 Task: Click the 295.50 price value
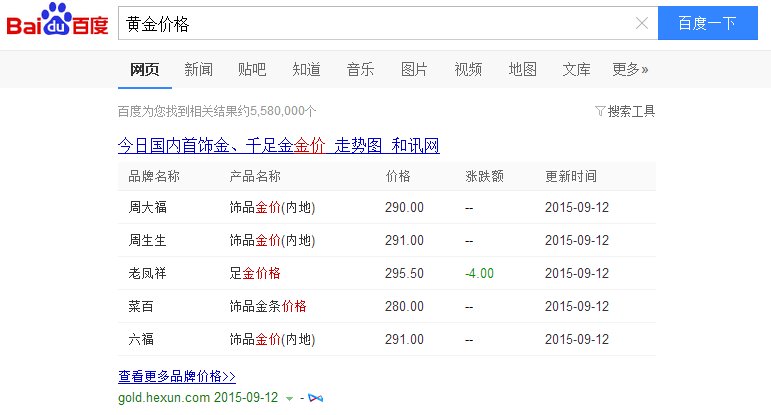coord(404,273)
